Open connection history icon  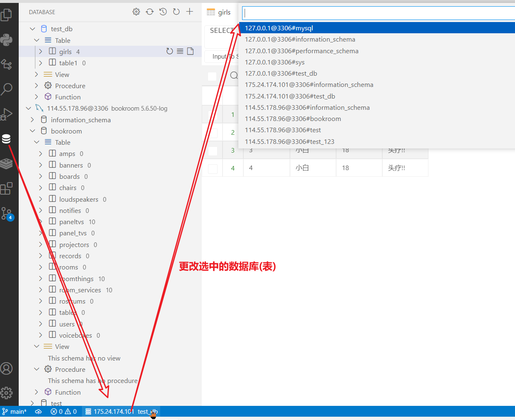pos(163,12)
